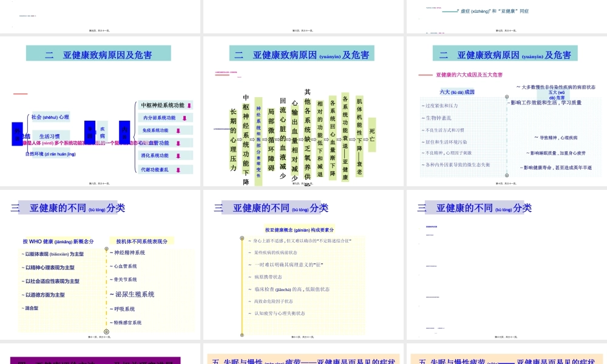Screen dimensions: 607x364
Task: Click the down arrow beside 免疫系统功能
Action: click(x=178, y=130)
